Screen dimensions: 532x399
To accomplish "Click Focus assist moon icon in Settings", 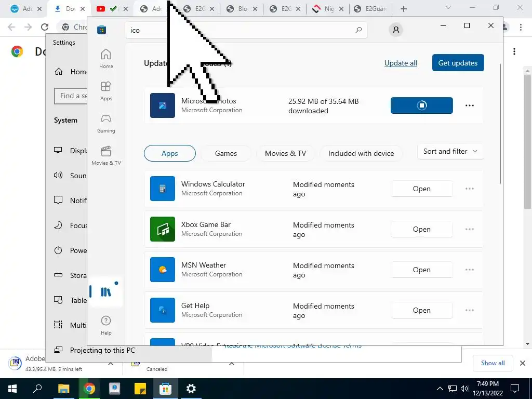I will coord(58,225).
